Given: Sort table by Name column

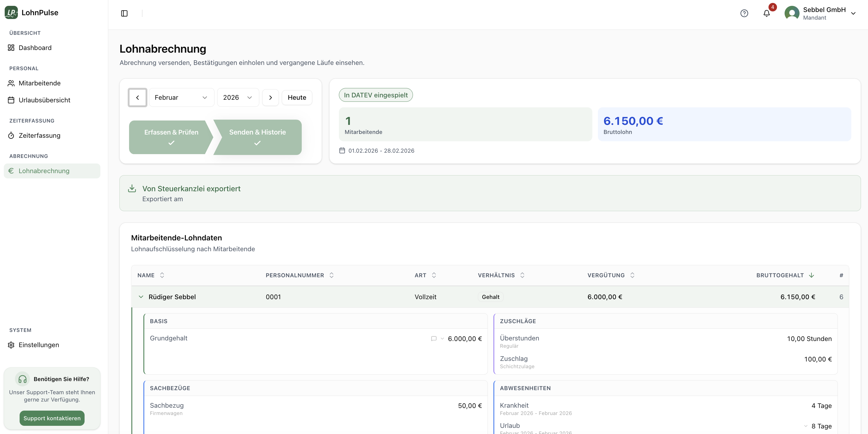Looking at the screenshot, I should pos(151,275).
